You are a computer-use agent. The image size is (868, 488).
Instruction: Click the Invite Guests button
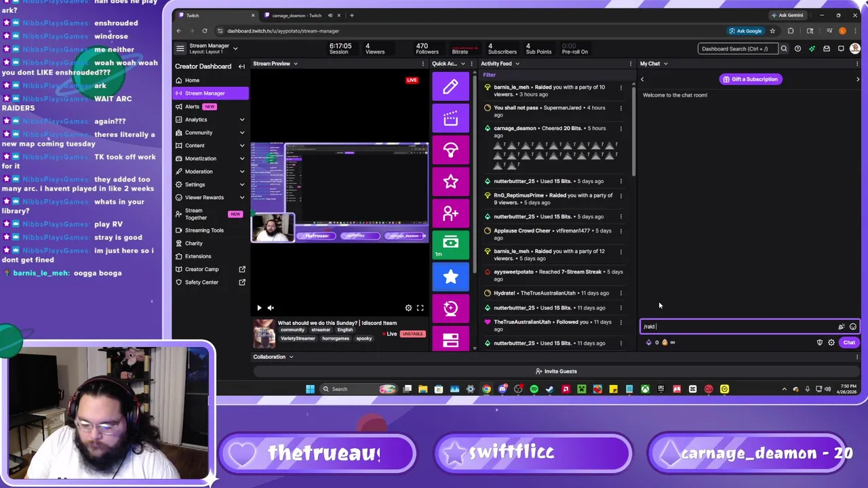point(556,371)
